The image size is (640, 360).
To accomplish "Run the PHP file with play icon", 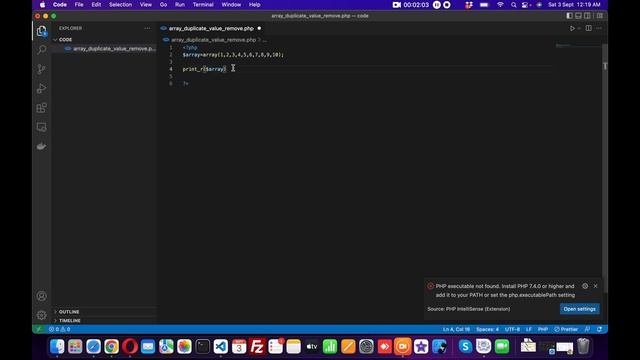I will [572, 28].
